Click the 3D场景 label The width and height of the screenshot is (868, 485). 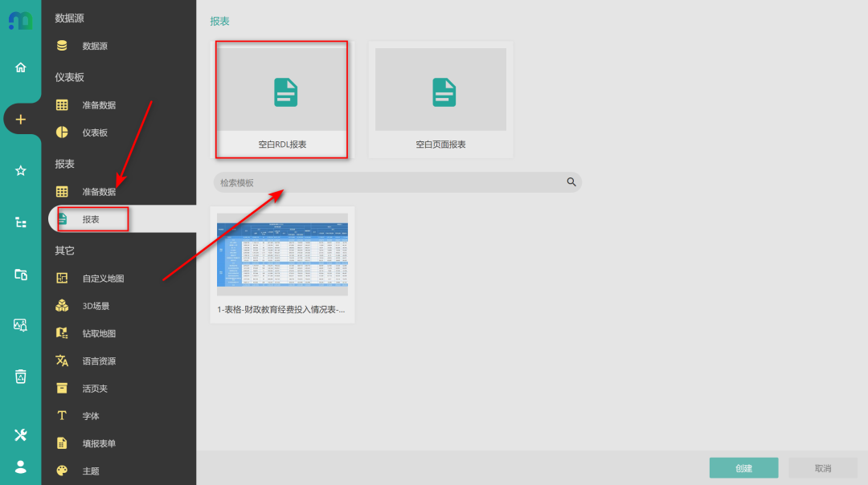(96, 306)
